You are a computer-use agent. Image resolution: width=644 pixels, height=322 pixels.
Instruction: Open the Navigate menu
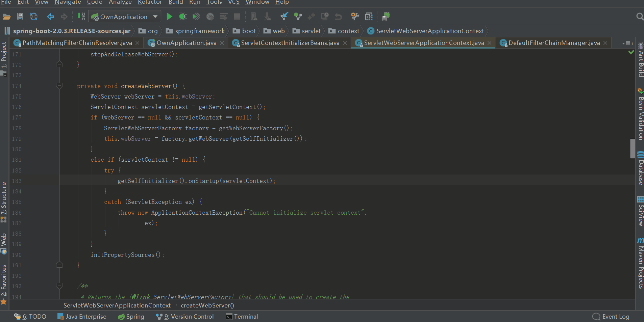click(68, 2)
